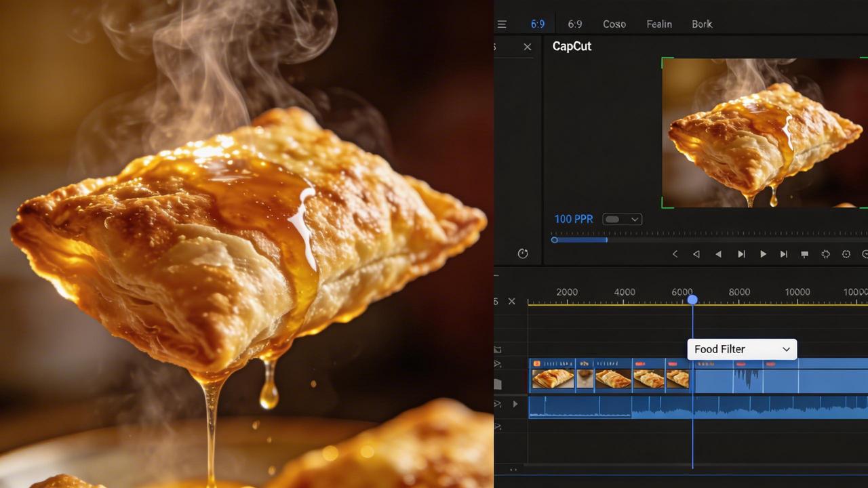Click the flag marker icon near playback controls
868x488 pixels.
tap(804, 253)
